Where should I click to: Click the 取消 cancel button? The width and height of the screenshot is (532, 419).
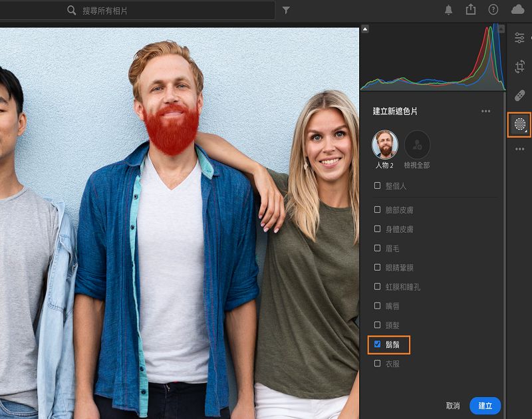(x=453, y=406)
